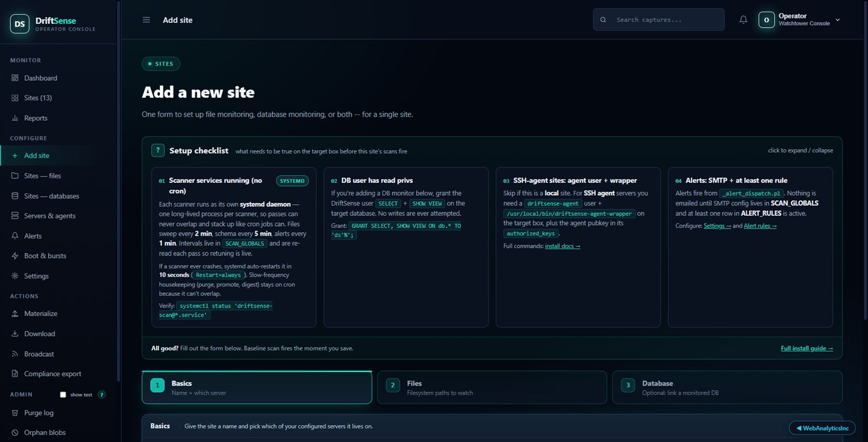Click the Sites (13) grid icon
Screen dimensions: 868x442
click(15, 98)
